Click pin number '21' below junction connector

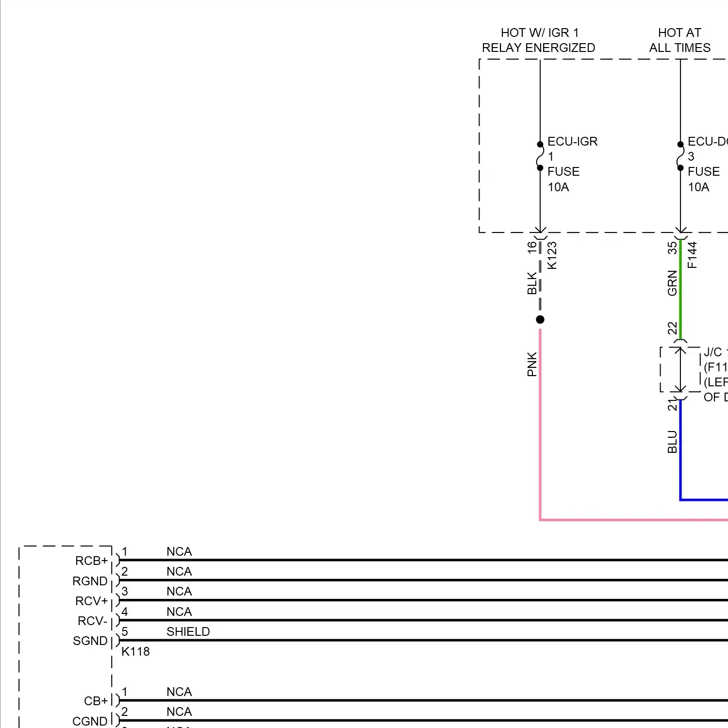672,405
